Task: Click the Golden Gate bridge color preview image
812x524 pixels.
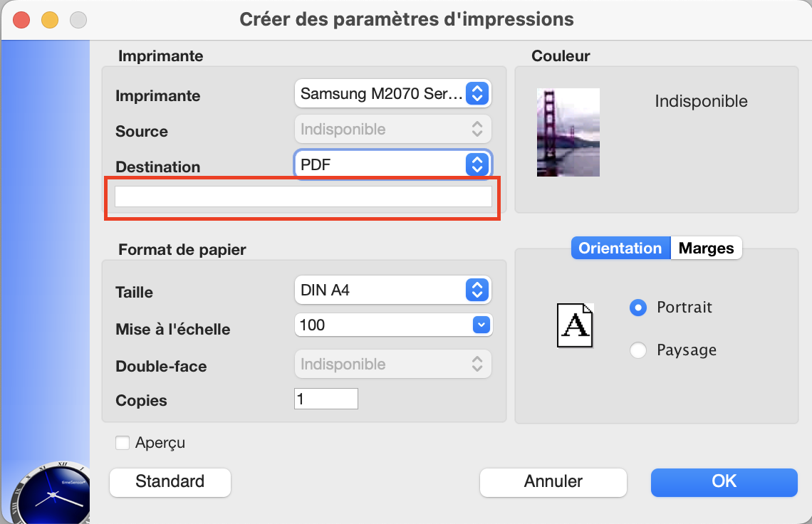Action: 568,132
